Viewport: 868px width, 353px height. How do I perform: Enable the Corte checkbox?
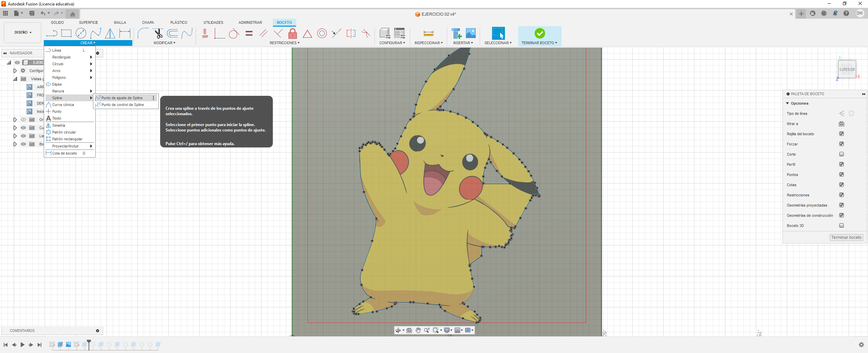(x=842, y=154)
